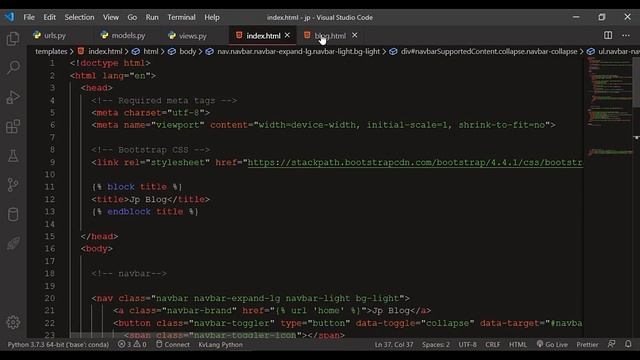Click the ul.navbar breadcrumb segment
Viewport: 640px width, 360px height.
click(x=619, y=51)
